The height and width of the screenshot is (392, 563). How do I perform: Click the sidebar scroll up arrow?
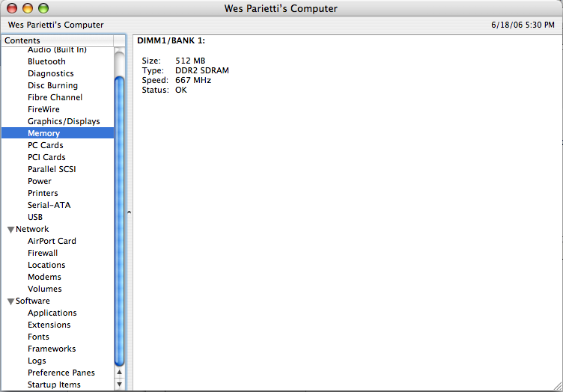tap(120, 373)
